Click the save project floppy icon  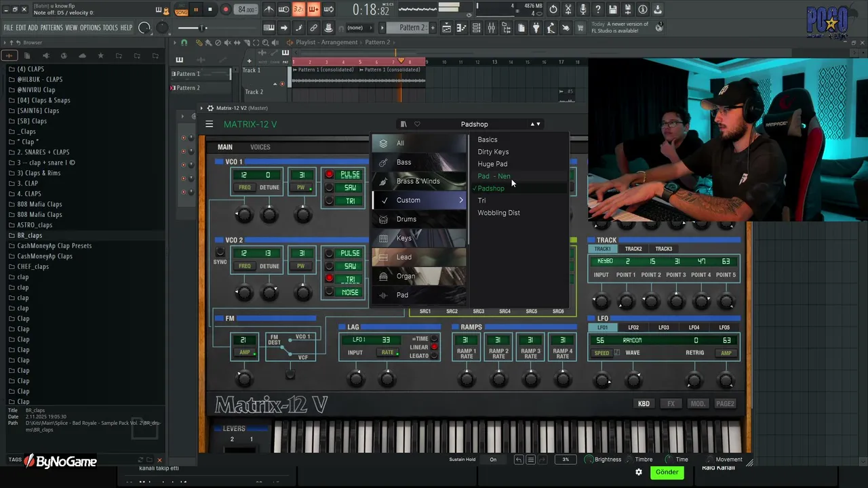[x=613, y=9]
